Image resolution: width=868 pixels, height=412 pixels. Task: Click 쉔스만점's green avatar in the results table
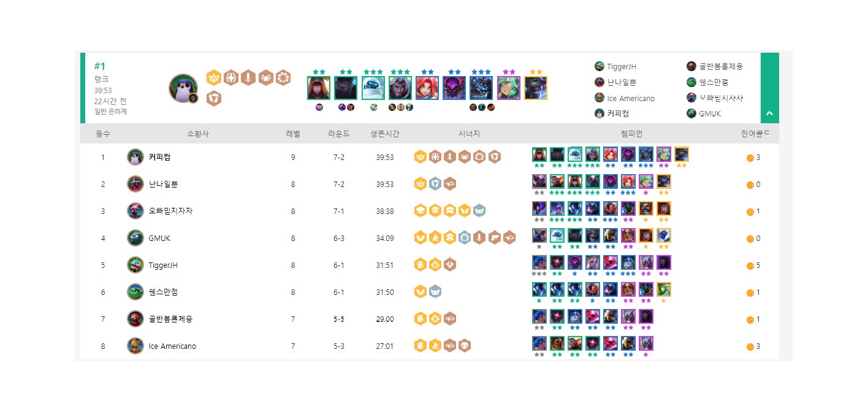pyautogui.click(x=135, y=292)
